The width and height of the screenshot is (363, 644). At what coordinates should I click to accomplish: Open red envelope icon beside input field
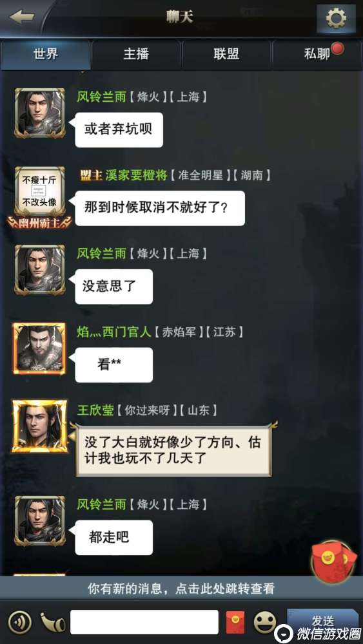235,622
